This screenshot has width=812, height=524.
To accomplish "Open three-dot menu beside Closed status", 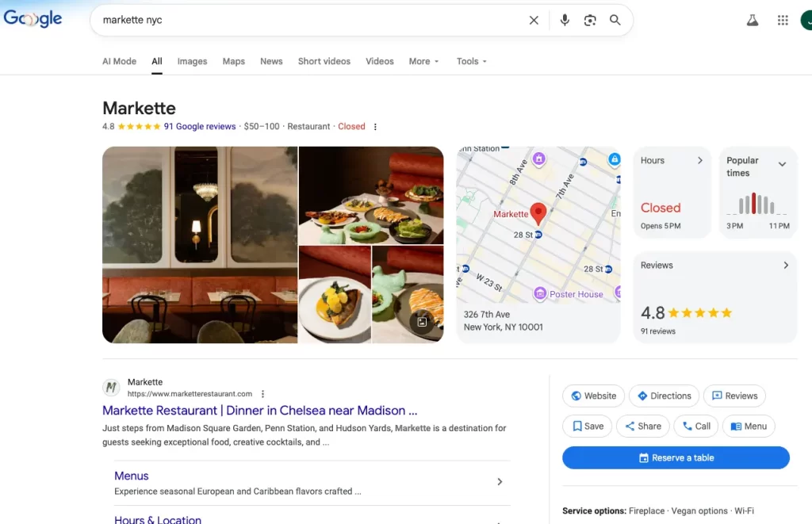I will (374, 126).
